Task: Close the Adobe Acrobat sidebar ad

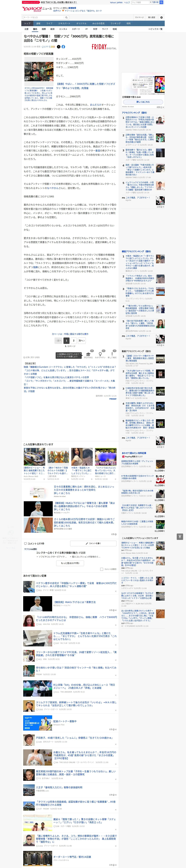Action: click(x=163, y=107)
